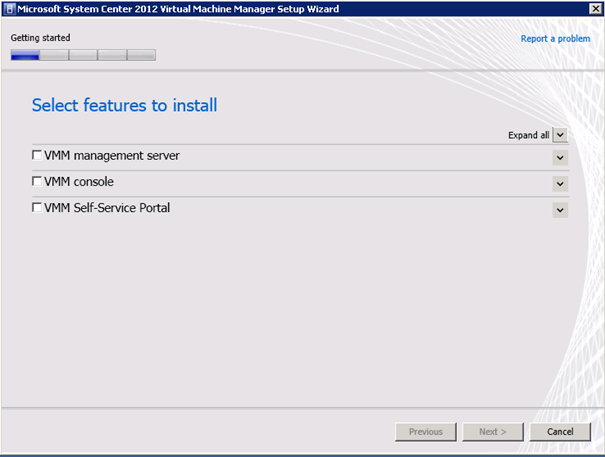
Task: Enable the VMM console checkbox
Action: point(37,181)
